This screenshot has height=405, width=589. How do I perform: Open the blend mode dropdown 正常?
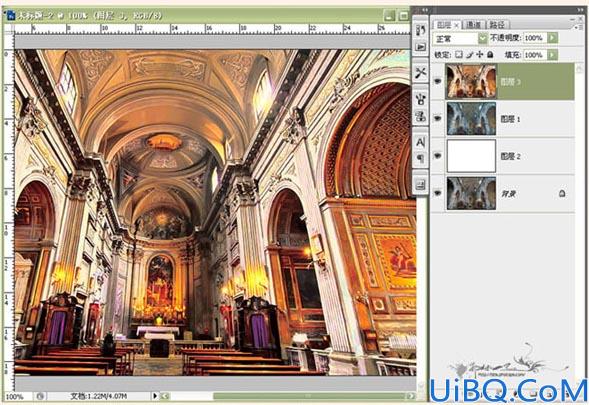pos(460,38)
